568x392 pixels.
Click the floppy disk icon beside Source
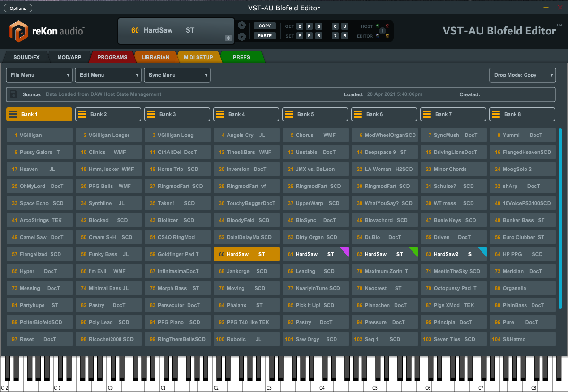coord(14,94)
